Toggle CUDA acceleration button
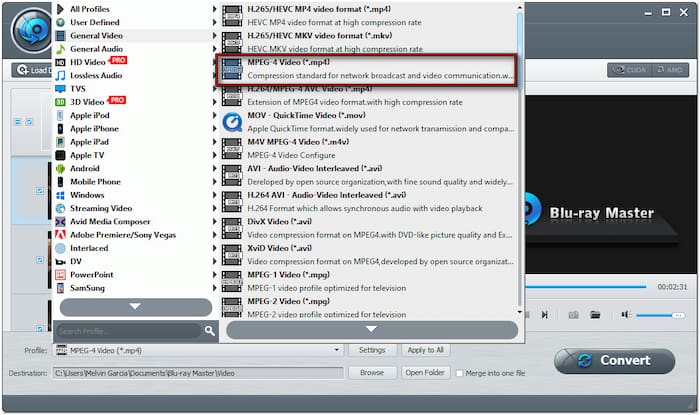This screenshot has width=700, height=415. 630,70
